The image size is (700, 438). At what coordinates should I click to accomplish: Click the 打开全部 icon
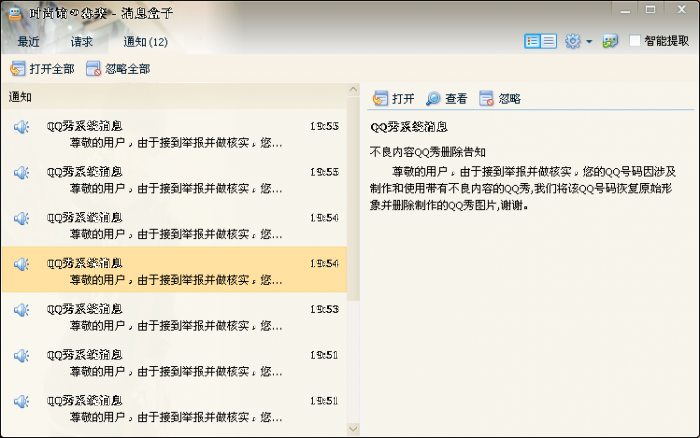pos(17,69)
